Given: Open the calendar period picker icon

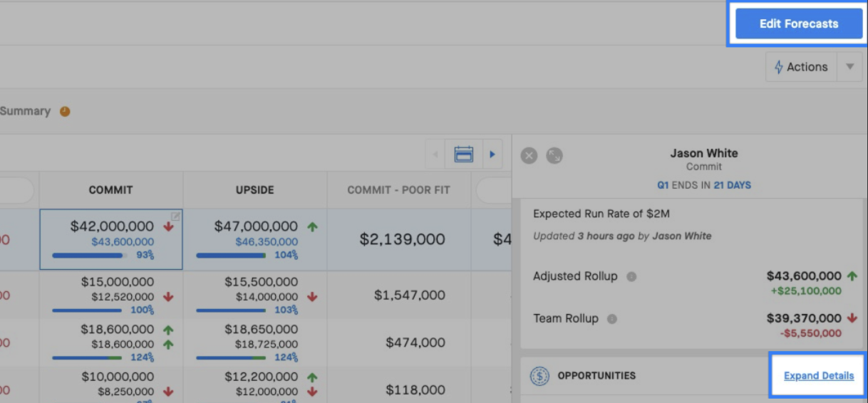Looking at the screenshot, I should click(463, 154).
